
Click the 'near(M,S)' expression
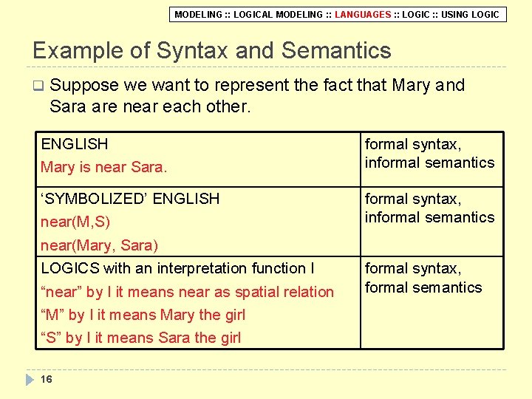(75, 222)
